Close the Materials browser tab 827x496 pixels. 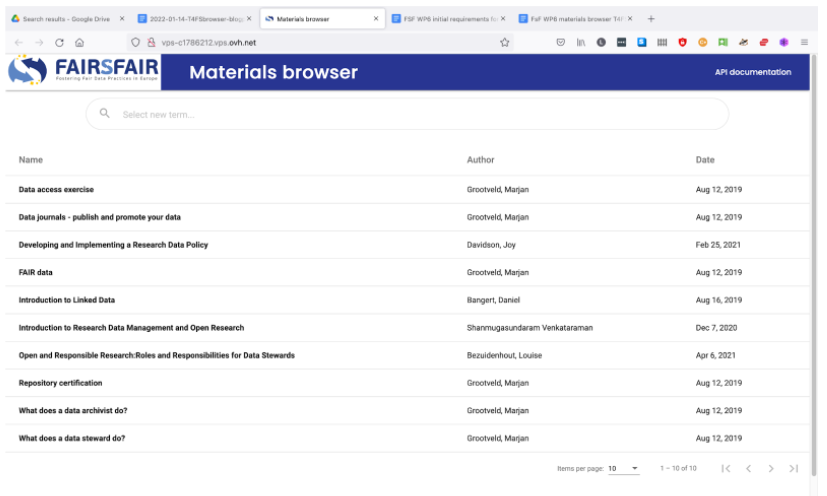pyautogui.click(x=376, y=18)
